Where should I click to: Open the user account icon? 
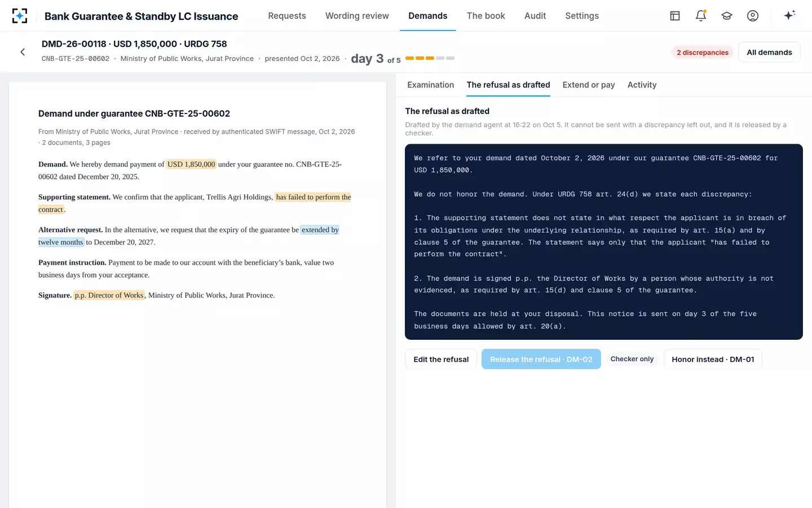[x=753, y=16]
